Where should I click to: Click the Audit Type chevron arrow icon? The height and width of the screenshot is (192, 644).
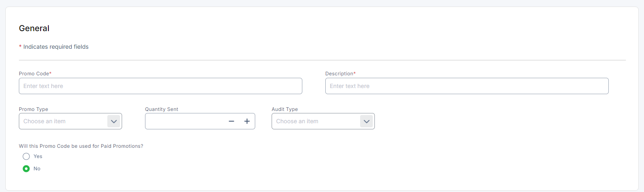367,121
